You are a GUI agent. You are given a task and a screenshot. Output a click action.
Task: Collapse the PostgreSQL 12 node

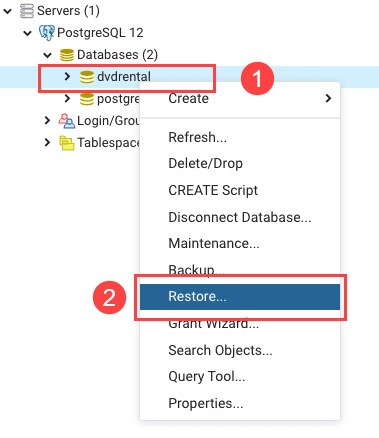pyautogui.click(x=27, y=33)
